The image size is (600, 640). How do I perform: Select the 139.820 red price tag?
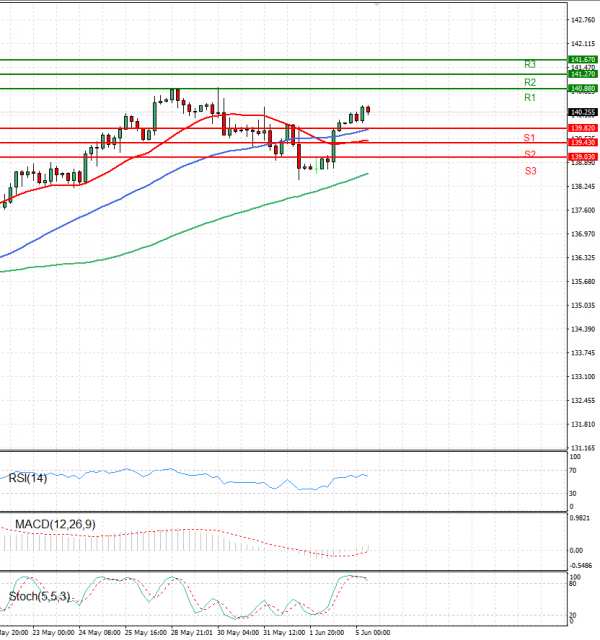(x=582, y=128)
